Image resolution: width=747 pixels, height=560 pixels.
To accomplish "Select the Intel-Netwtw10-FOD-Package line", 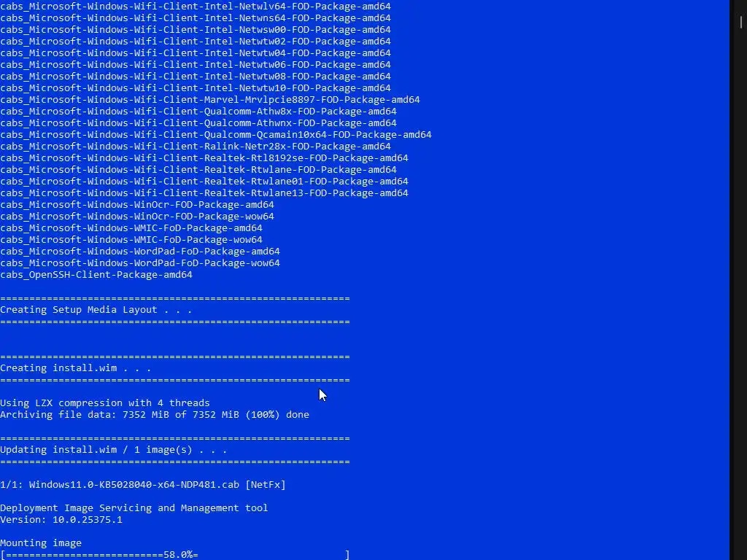I will click(x=196, y=88).
